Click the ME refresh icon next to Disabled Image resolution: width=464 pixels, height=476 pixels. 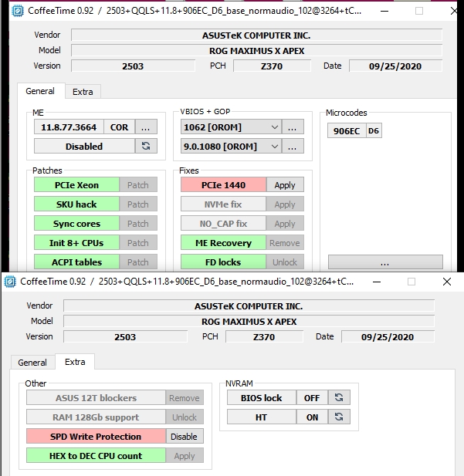pos(146,146)
